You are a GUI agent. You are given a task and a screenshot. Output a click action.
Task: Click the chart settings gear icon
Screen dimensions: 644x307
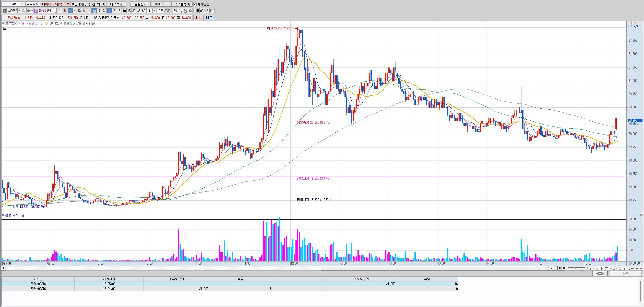tap(190, 11)
